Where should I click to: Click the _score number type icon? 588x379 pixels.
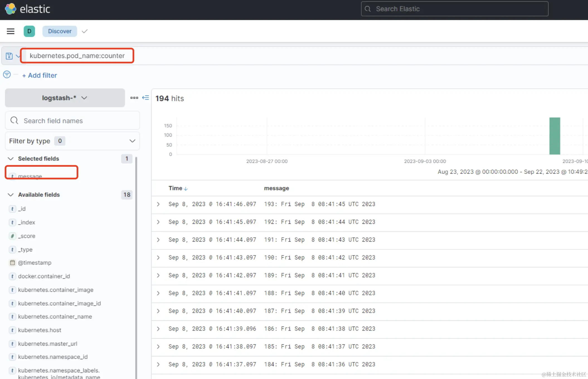click(x=12, y=236)
